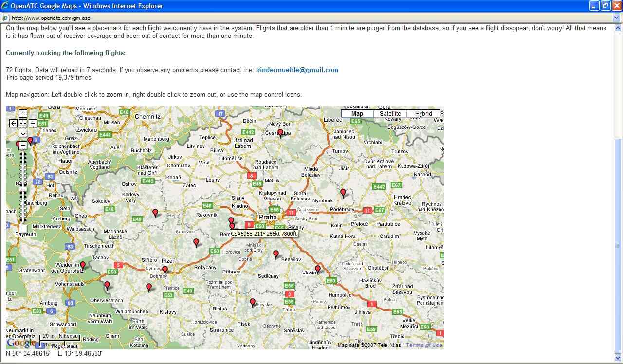
Task: Pan the map down with the arrow control
Action: pos(23,133)
